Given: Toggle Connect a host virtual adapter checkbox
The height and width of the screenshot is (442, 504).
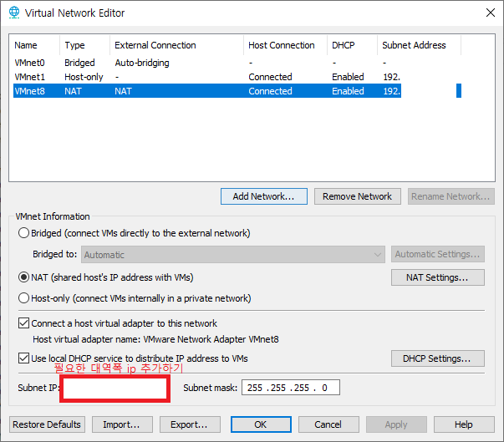Looking at the screenshot, I should point(23,323).
